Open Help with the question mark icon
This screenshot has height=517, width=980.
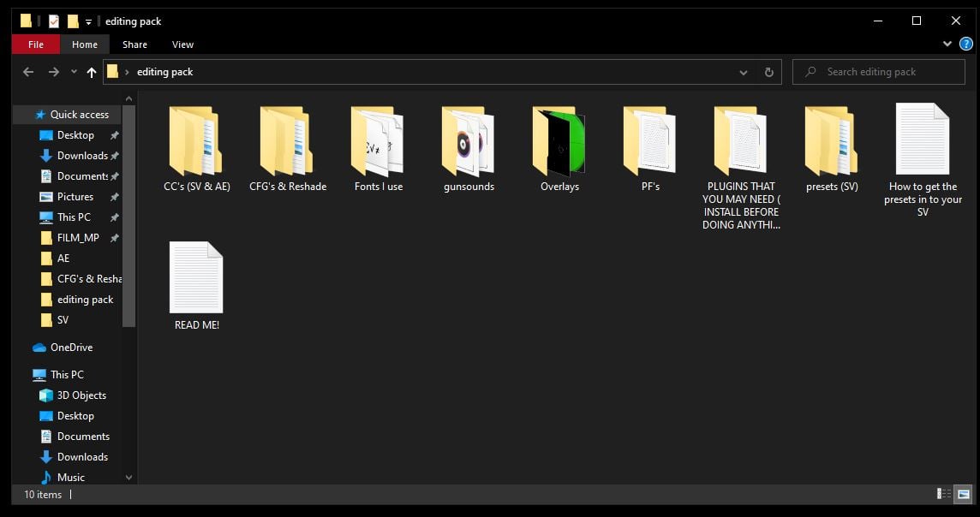point(965,44)
